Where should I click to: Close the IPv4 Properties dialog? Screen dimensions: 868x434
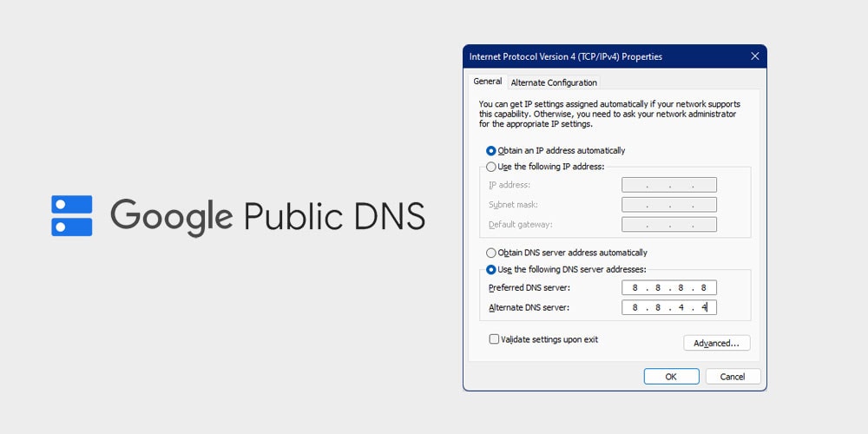pos(754,56)
